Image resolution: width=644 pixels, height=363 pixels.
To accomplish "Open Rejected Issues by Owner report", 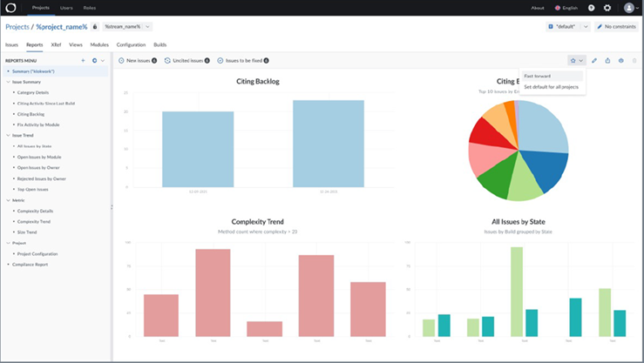I will coord(42,178).
